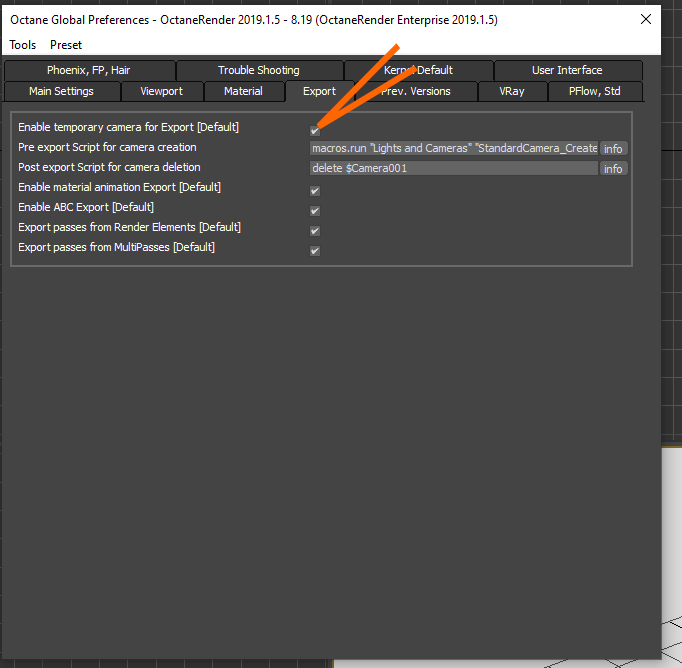Click the Pre export Script input field
Screen dimensions: 682x668
coord(454,148)
